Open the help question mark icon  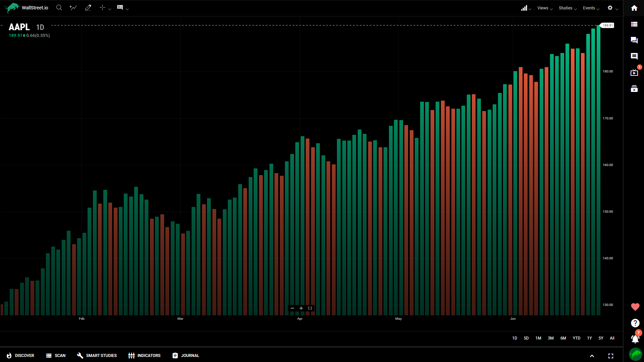tap(635, 323)
